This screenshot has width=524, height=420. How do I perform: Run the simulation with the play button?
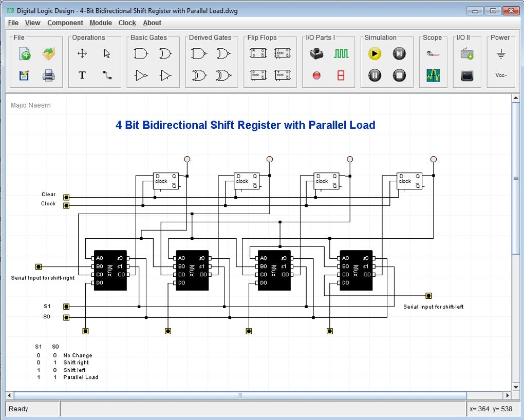coord(374,53)
